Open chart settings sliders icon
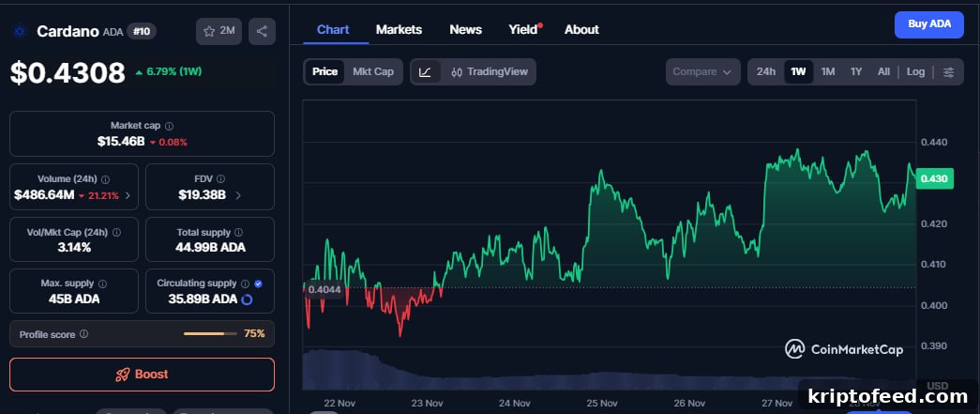Viewport: 980px width, 414px height. pos(949,72)
